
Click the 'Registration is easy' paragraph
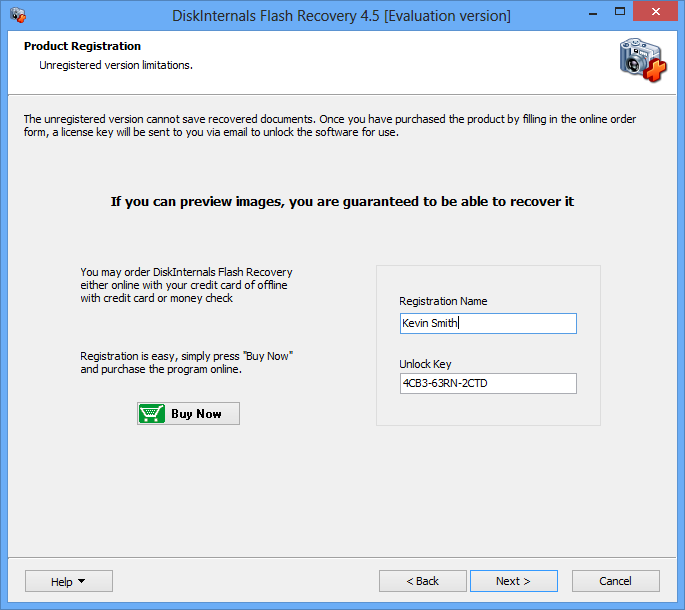coord(187,363)
